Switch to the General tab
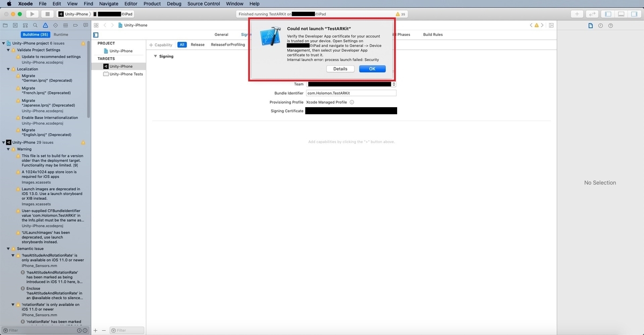This screenshot has height=335, width=644. (x=221, y=35)
